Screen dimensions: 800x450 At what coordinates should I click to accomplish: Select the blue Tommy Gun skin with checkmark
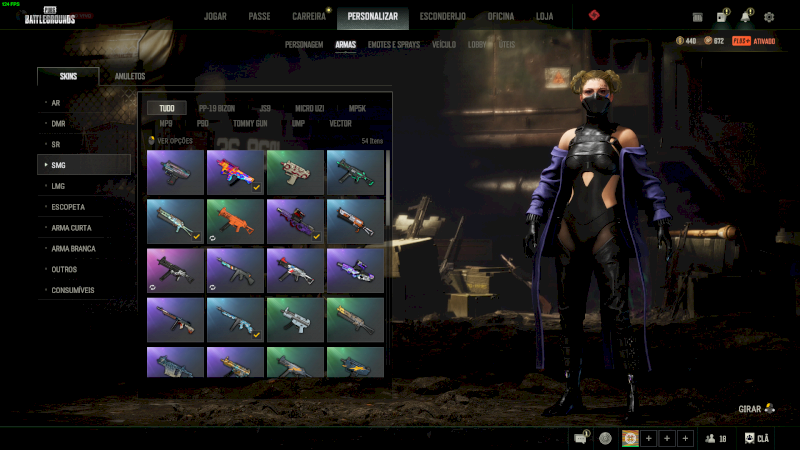coord(235,320)
